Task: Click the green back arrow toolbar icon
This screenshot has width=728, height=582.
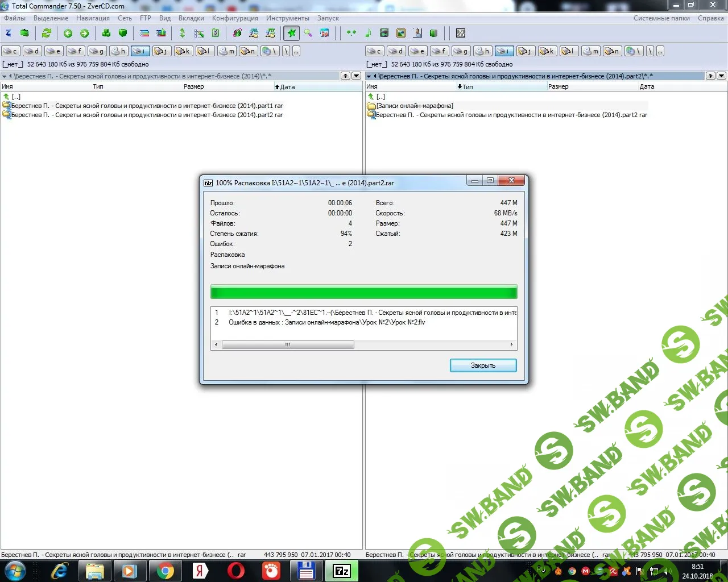Action: 68,33
